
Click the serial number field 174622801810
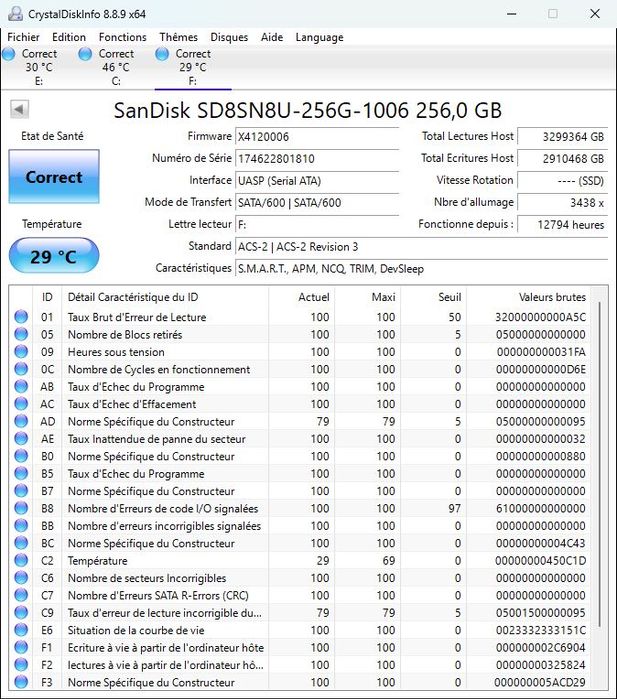[x=317, y=158]
